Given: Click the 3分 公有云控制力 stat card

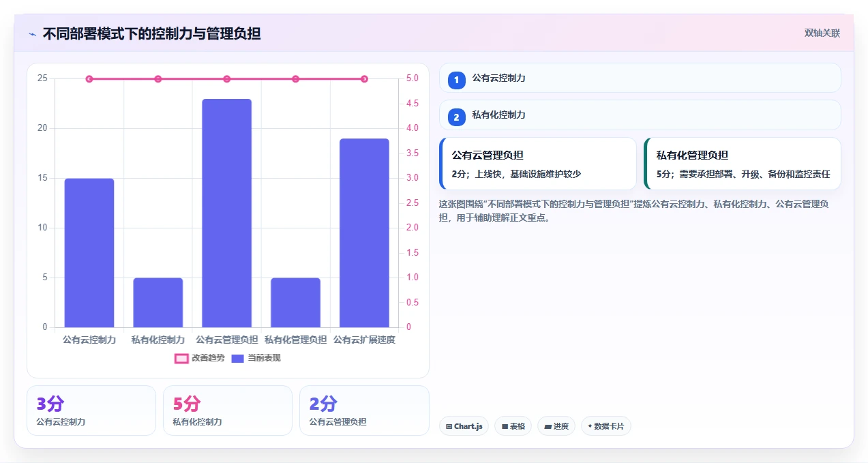Looking at the screenshot, I should (x=91, y=410).
